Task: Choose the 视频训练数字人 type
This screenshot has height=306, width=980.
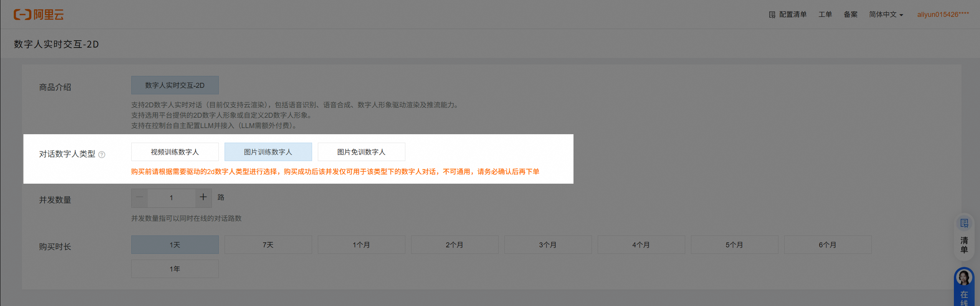Action: (x=175, y=152)
